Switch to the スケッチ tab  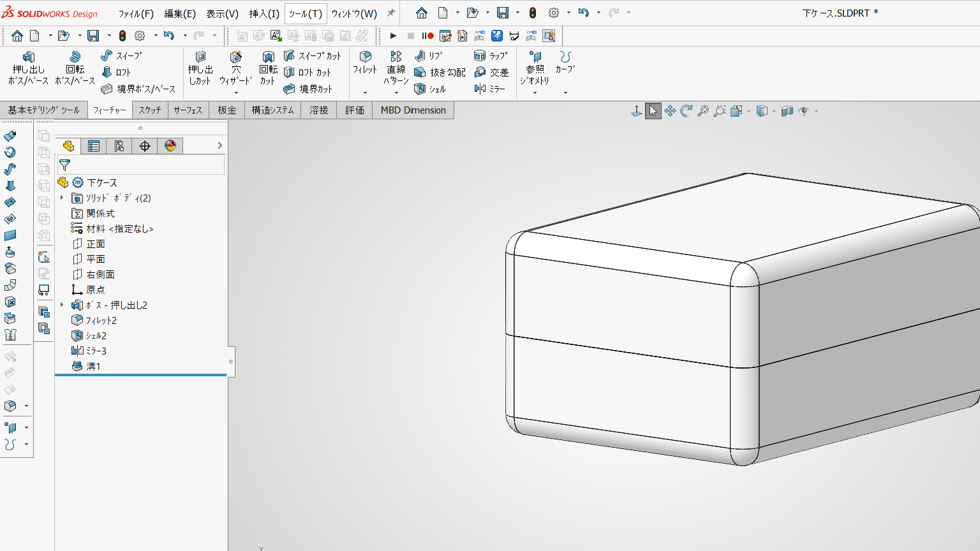pos(150,110)
